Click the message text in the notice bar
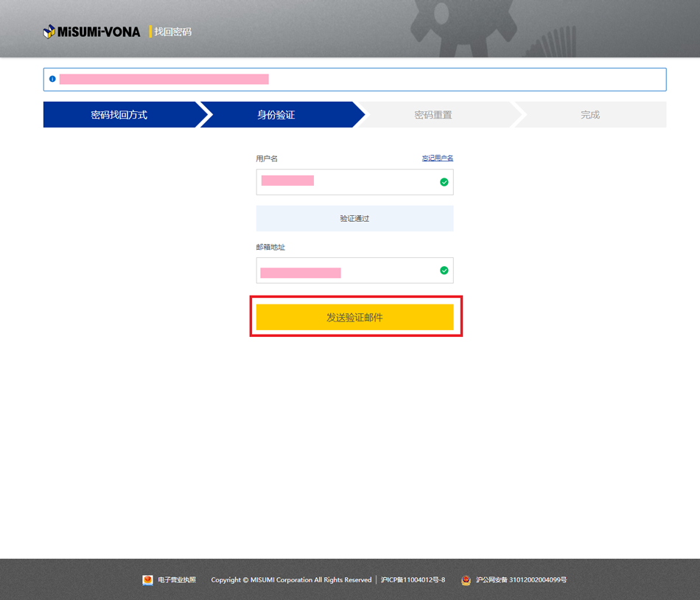 164,79
